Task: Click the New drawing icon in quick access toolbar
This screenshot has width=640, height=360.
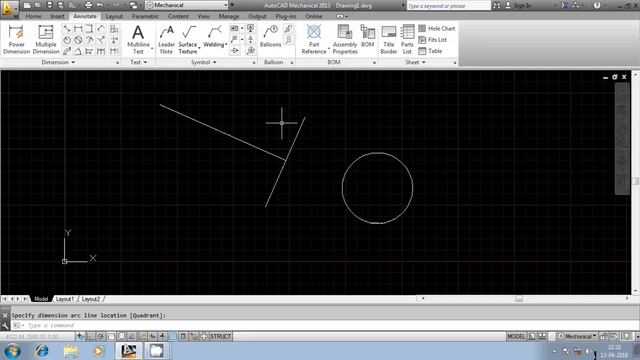Action: [27, 5]
